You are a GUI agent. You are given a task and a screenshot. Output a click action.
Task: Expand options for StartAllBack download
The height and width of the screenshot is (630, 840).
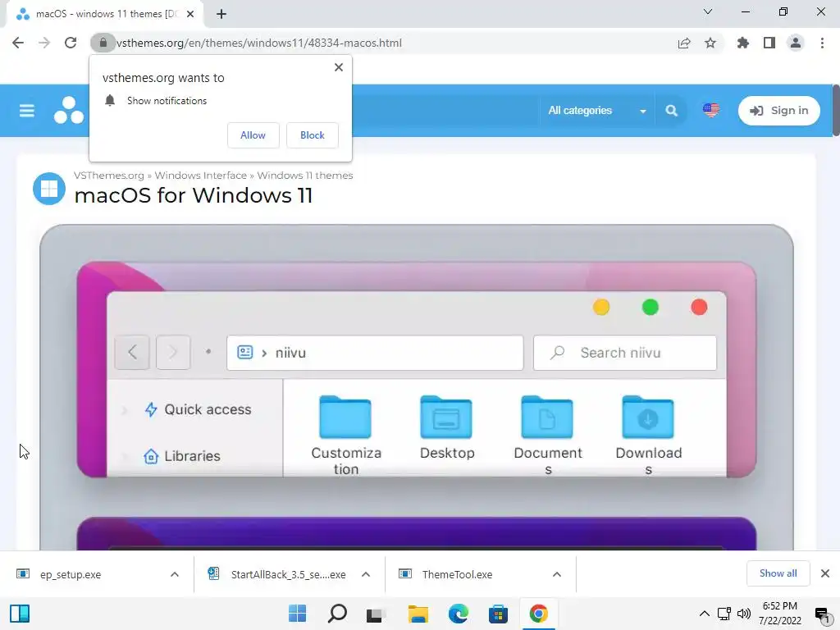366,574
